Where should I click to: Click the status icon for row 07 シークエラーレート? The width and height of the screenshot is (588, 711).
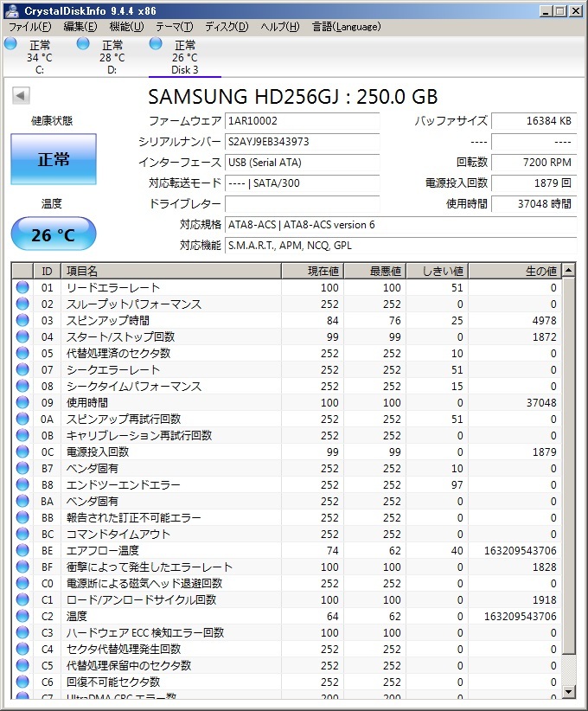click(x=22, y=369)
